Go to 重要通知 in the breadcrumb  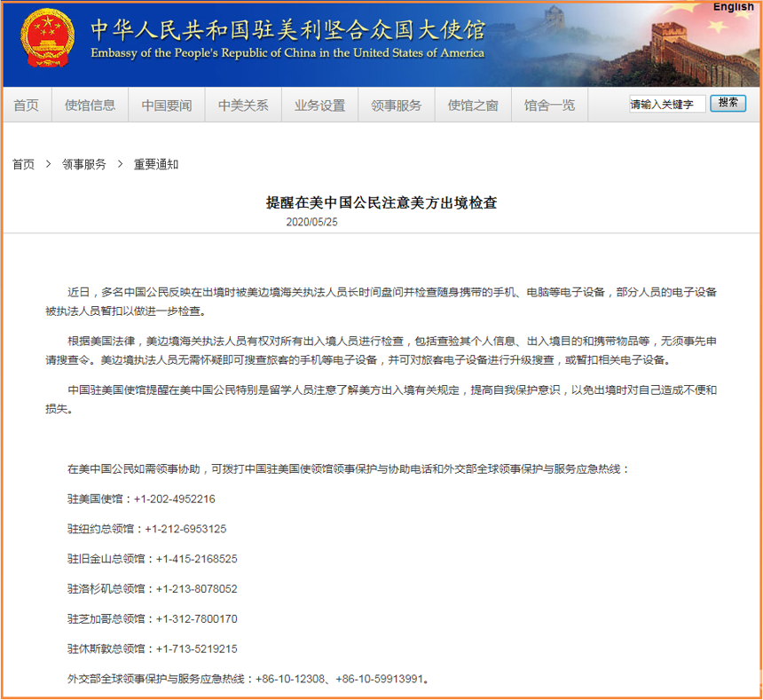pos(156,164)
